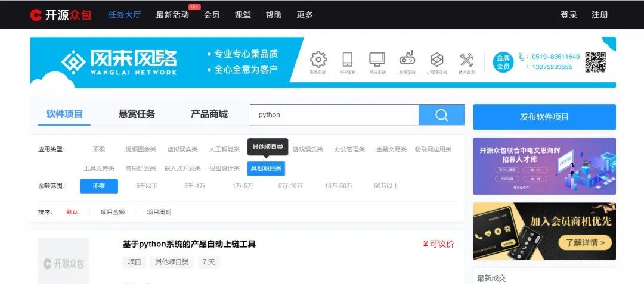Filter by 人工智能类 application type

pyautogui.click(x=224, y=149)
